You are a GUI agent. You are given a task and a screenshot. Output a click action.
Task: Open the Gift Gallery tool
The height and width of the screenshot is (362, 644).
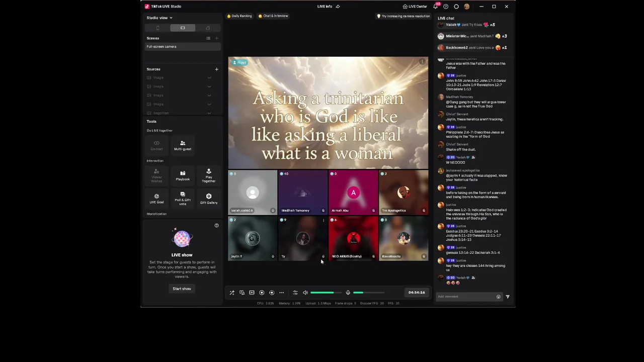pos(209,199)
